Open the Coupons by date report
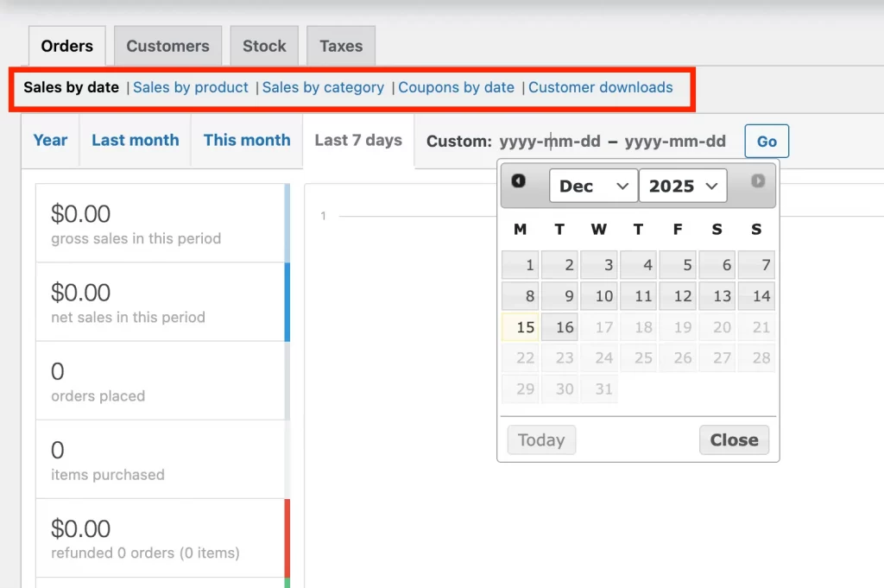This screenshot has height=588, width=884. click(456, 87)
